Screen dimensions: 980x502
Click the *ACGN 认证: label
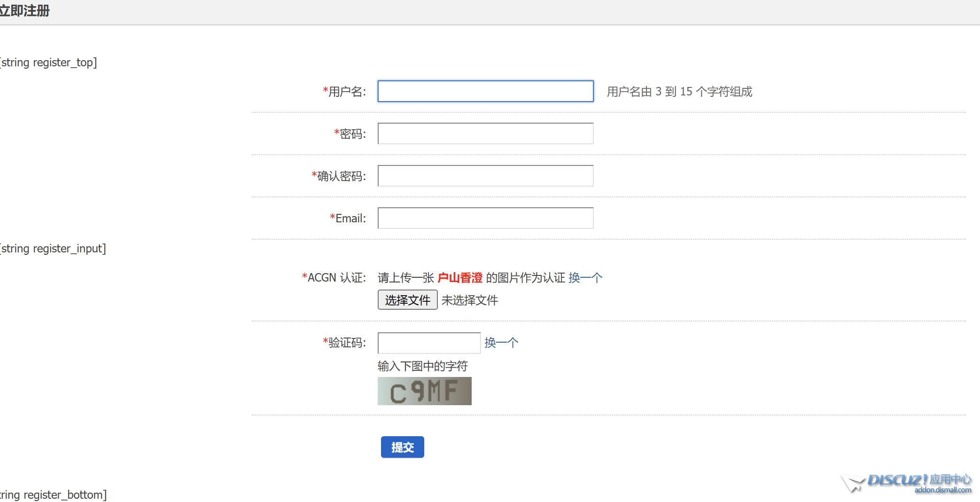pos(334,278)
